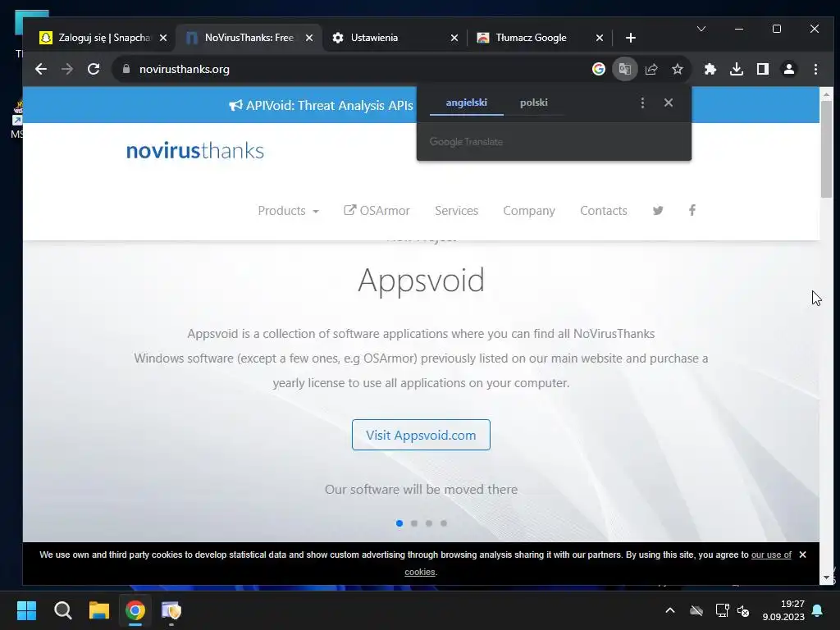The width and height of the screenshot is (840, 630).
Task: Close the Tłumacz Google tab
Action: coord(600,38)
